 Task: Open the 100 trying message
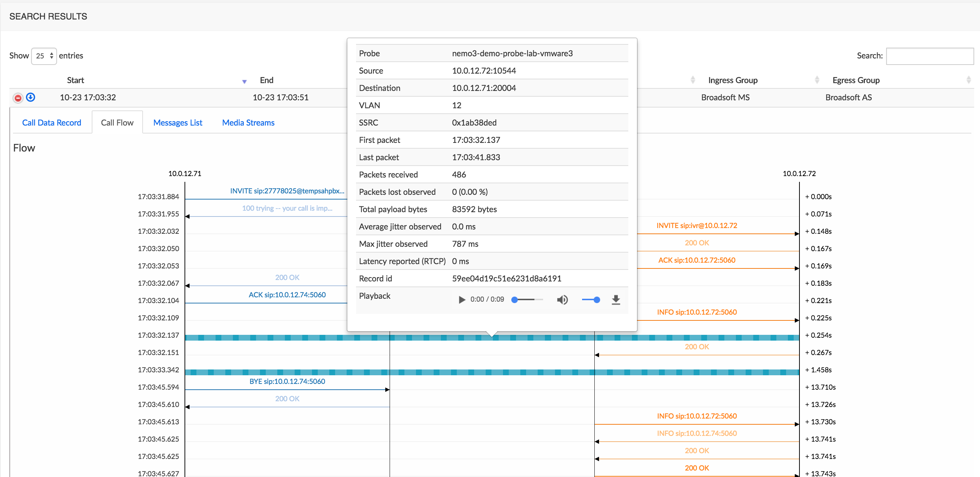coord(287,208)
